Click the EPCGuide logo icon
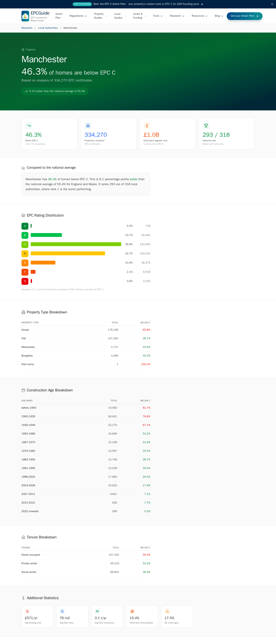This screenshot has height=644, width=276. pos(25,16)
